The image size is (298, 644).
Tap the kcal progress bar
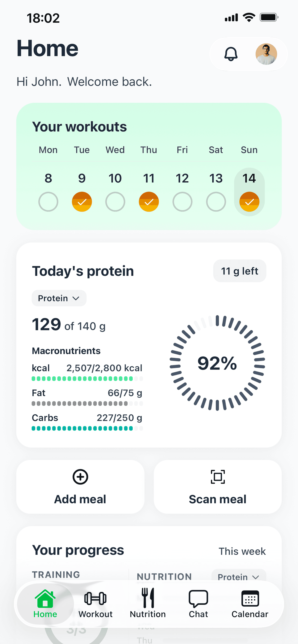click(87, 379)
